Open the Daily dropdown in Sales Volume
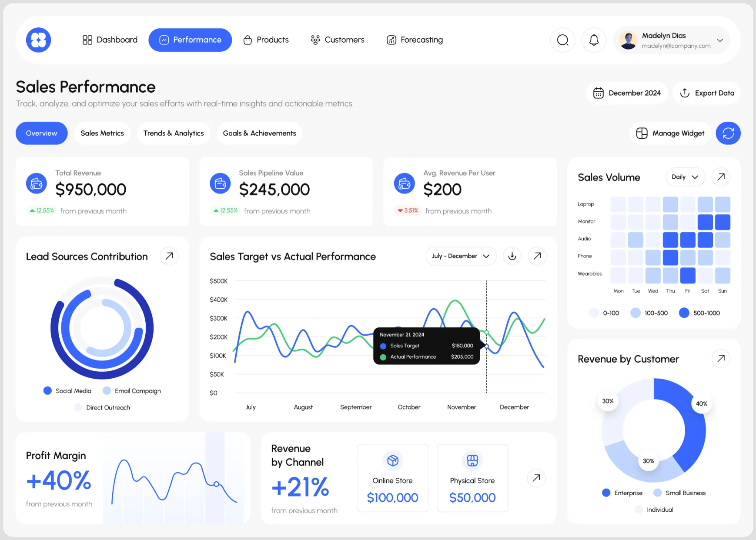 coord(685,177)
